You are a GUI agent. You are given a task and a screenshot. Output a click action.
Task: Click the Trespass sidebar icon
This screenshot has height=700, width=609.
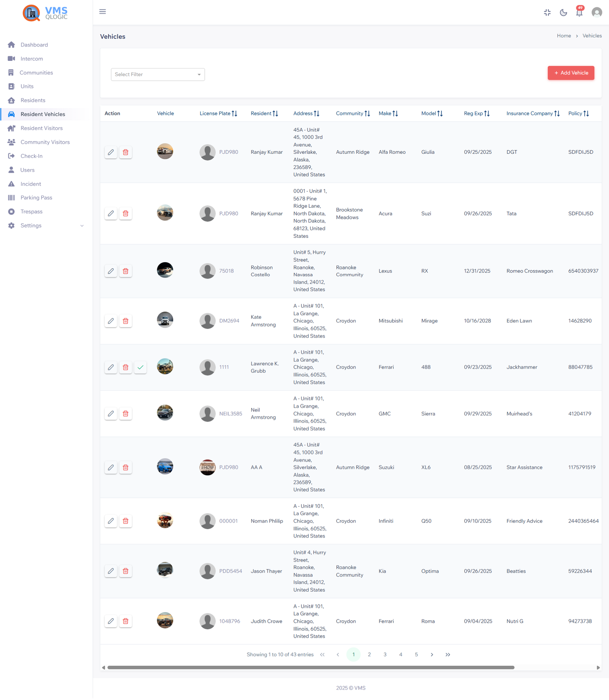tap(11, 212)
